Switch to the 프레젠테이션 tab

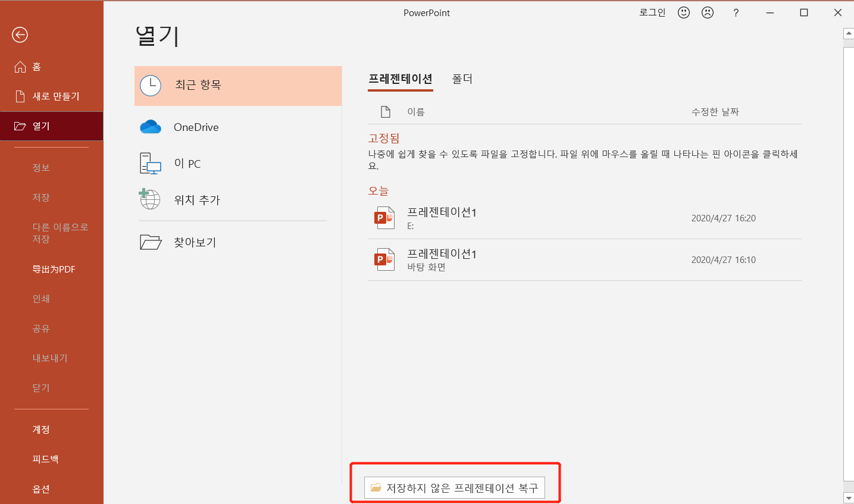400,79
